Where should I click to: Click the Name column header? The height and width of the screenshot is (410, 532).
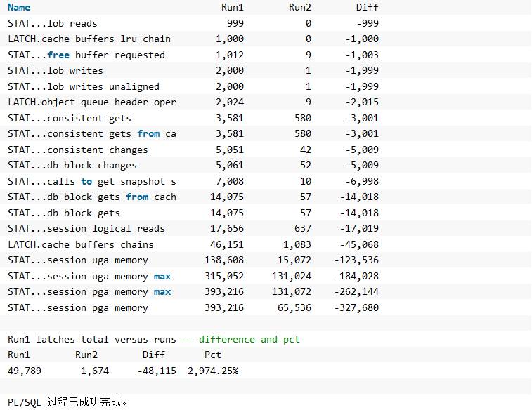click(19, 7)
